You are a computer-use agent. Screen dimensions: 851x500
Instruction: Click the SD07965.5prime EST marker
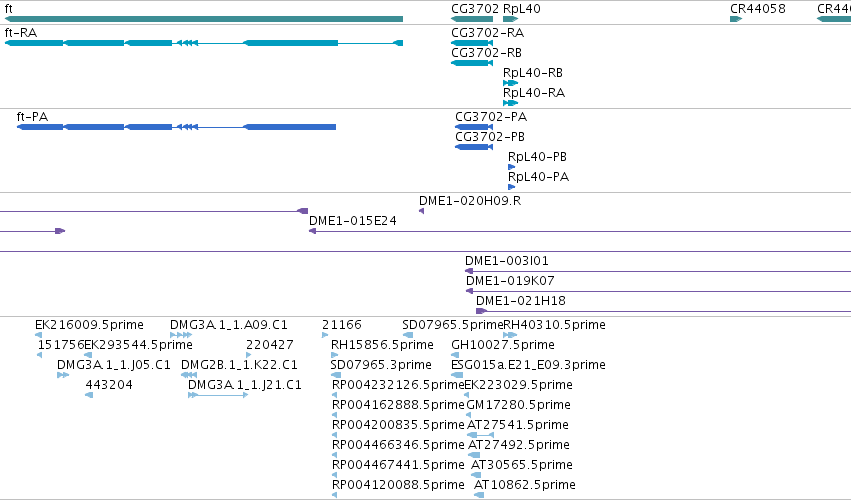coord(408,335)
